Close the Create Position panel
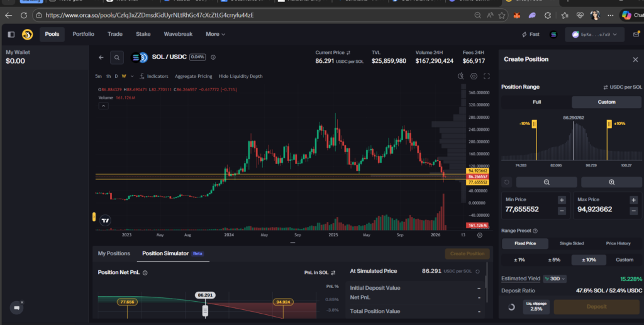The height and width of the screenshot is (325, 644). pos(635,60)
